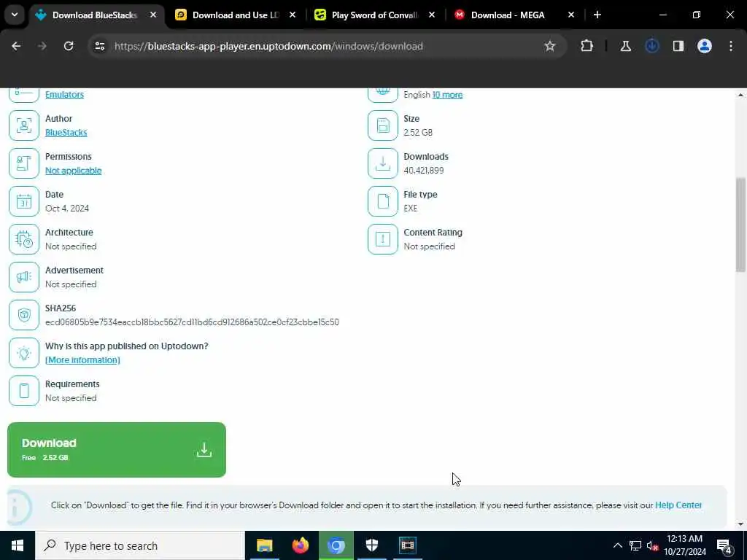Open the Chrome three-dot menu
747x560 pixels.
click(x=731, y=46)
